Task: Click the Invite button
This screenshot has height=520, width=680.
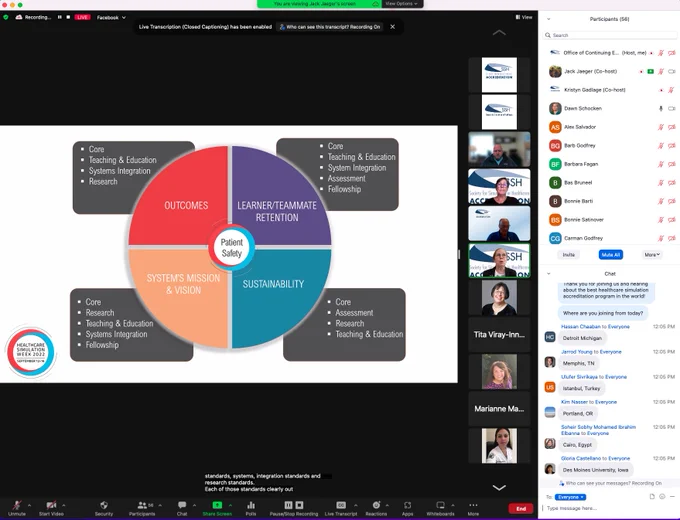Action: (x=569, y=255)
